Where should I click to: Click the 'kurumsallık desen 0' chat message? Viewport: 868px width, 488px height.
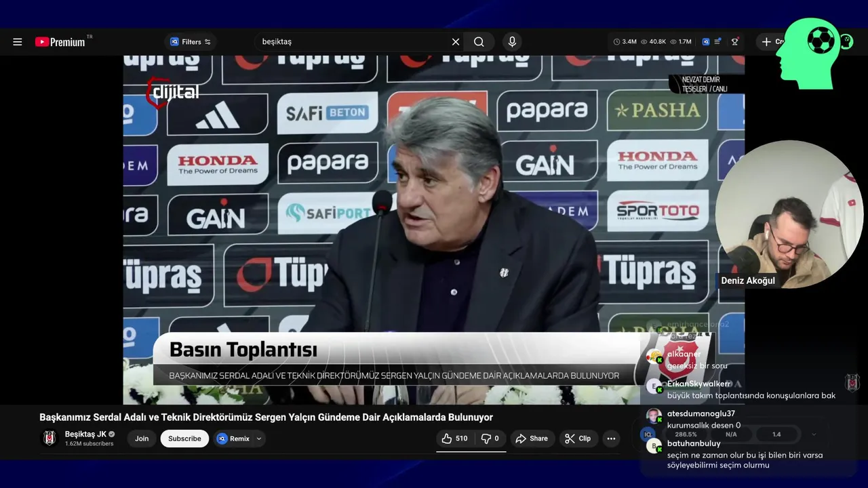pos(704,426)
